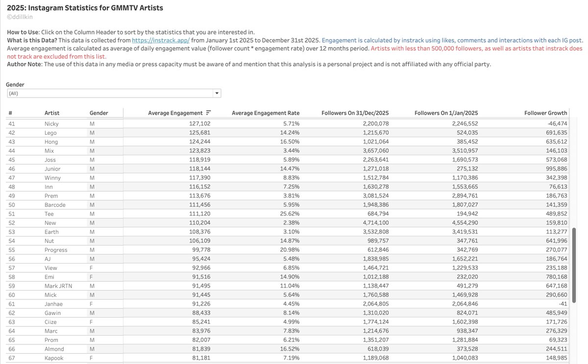Click Mix's Jan followers 3,510,957
588x364 pixels.
(465, 151)
